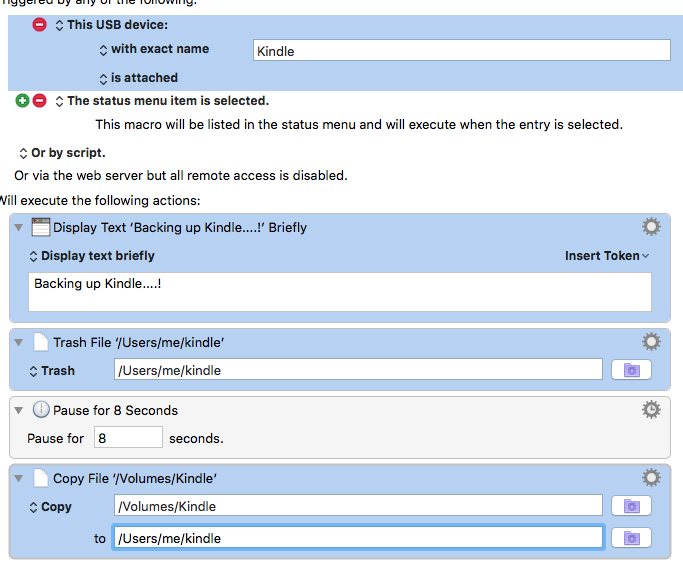Change 'The status menu item is selected' trigger type
Image resolution: width=683 pixels, height=565 pixels.
[162, 101]
